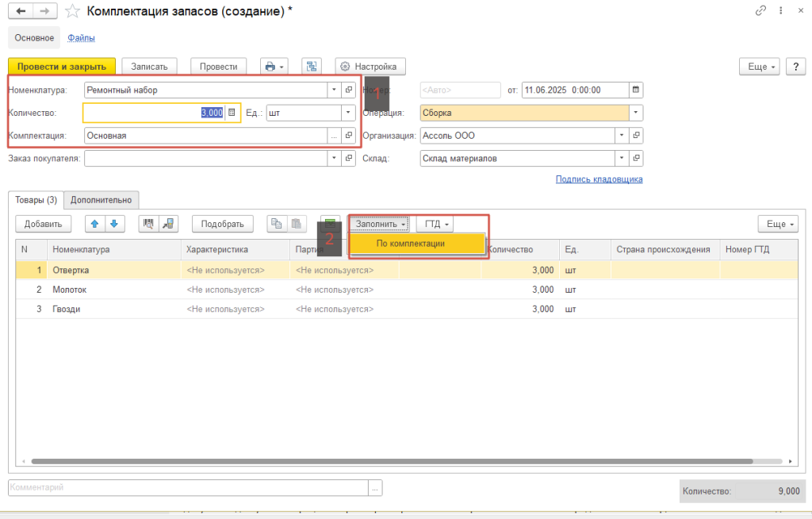The image size is (812, 519).
Task: Switch to the Дополнительно tab
Action: point(101,199)
